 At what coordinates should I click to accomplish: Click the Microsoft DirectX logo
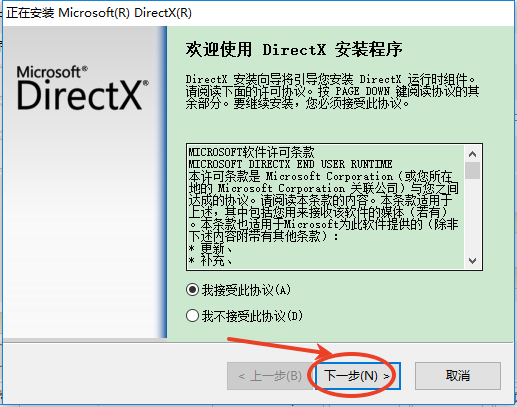tap(83, 88)
